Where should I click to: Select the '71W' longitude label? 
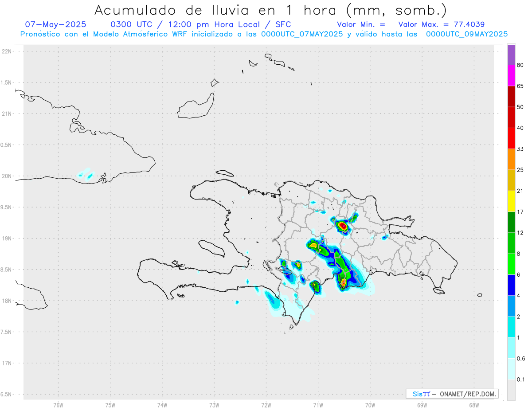point(318,405)
